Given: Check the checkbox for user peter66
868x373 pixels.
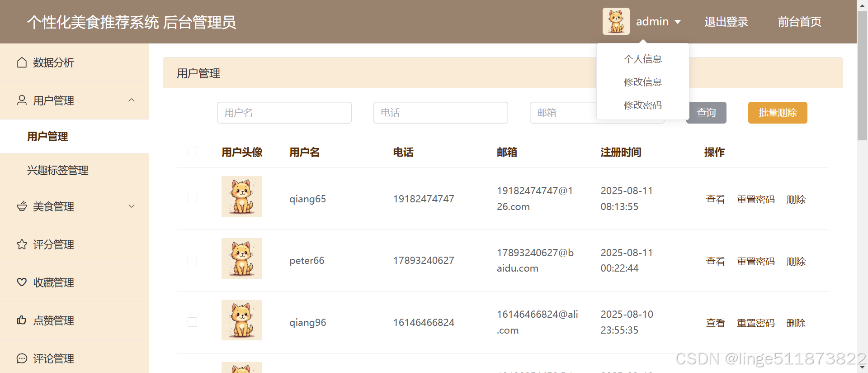Looking at the screenshot, I should (x=192, y=260).
